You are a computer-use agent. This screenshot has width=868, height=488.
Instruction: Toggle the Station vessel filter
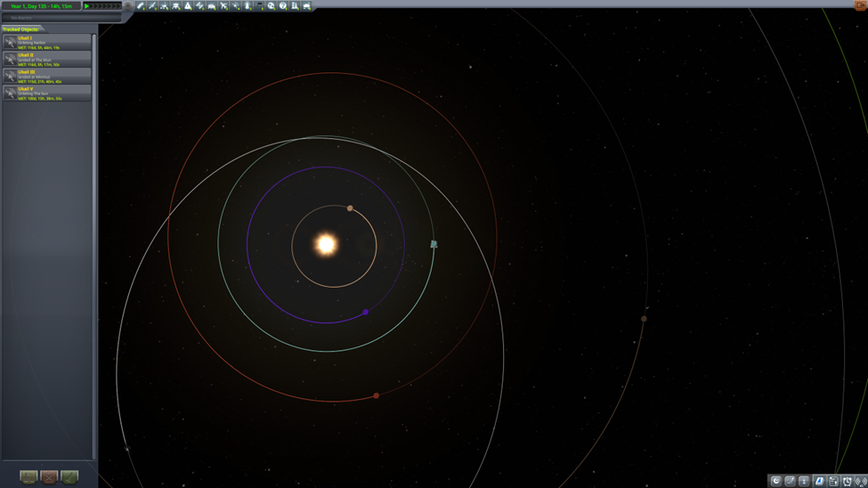(x=199, y=5)
